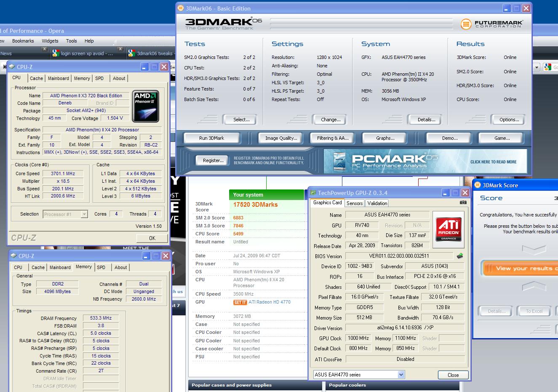Open the Opera search engine dropdown arrow
The width and height of the screenshot is (558, 392).
(x=537, y=67)
